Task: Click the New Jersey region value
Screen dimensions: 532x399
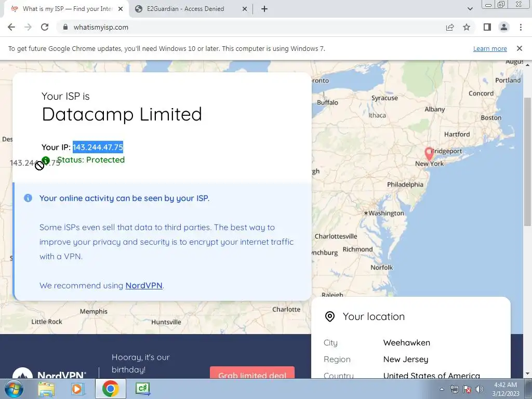Action: pyautogui.click(x=405, y=360)
